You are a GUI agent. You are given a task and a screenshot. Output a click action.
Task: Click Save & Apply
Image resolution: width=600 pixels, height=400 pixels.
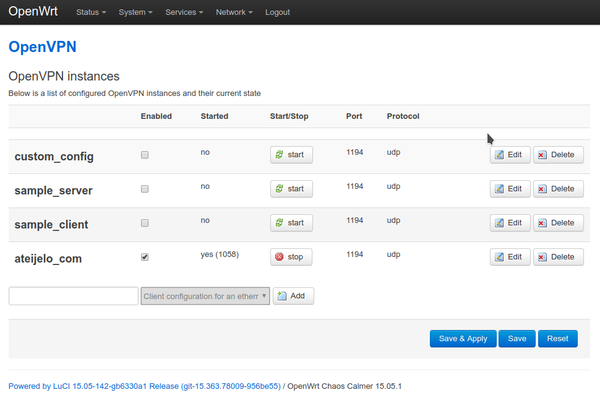pyautogui.click(x=463, y=339)
